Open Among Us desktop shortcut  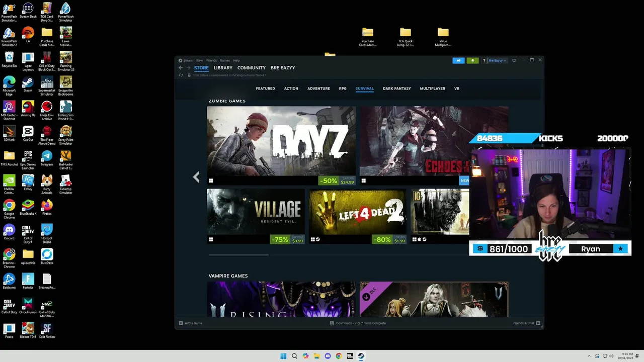28,109
